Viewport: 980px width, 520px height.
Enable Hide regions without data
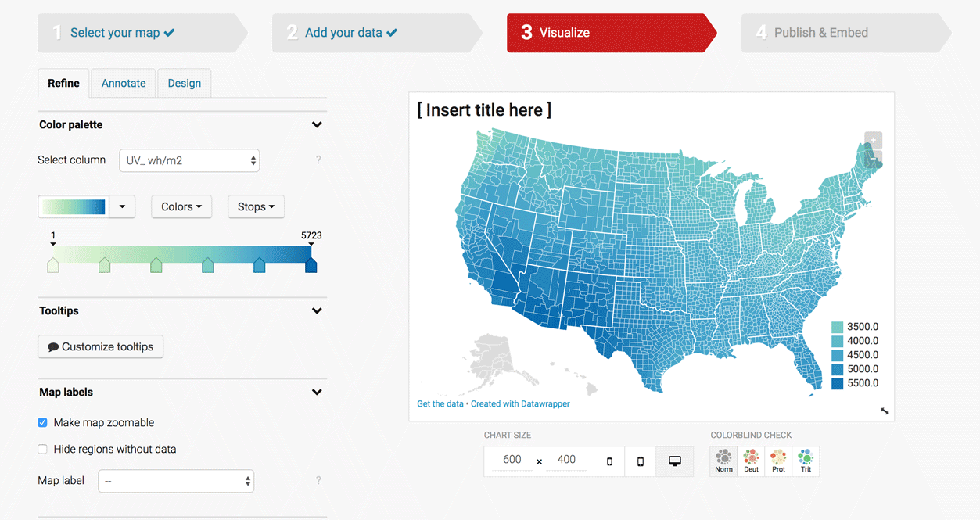click(x=43, y=449)
